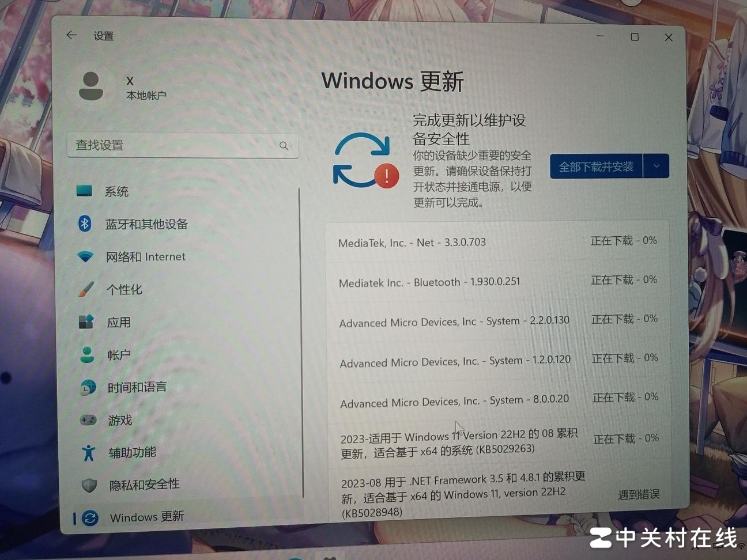The width and height of the screenshot is (747, 560).
Task: Open the 系统 settings section
Action: [x=86, y=191]
